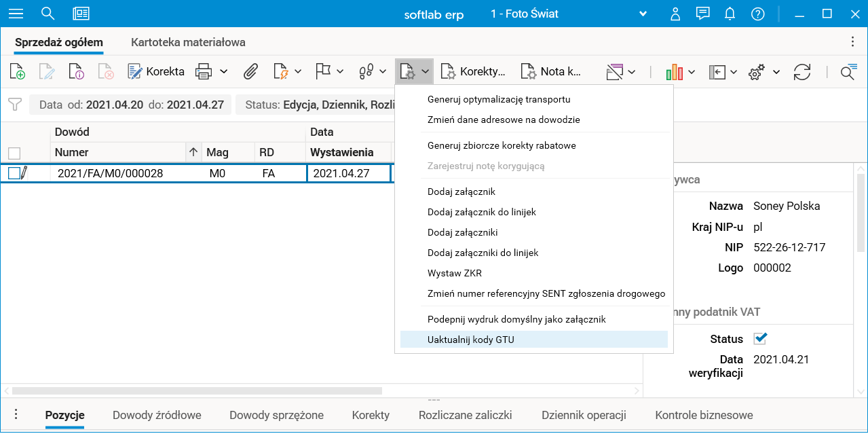Image resolution: width=868 pixels, height=436 pixels.
Task: Click the new document icon
Action: pyautogui.click(x=18, y=72)
